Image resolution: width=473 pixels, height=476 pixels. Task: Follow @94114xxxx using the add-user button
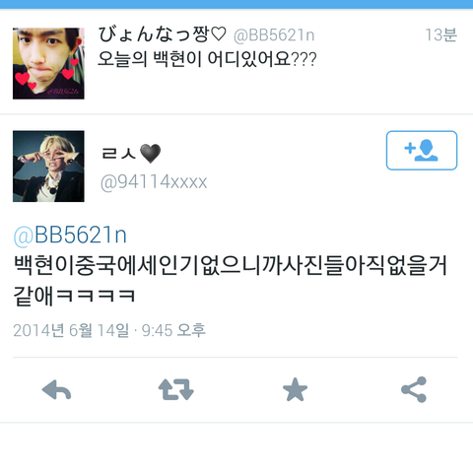(422, 151)
